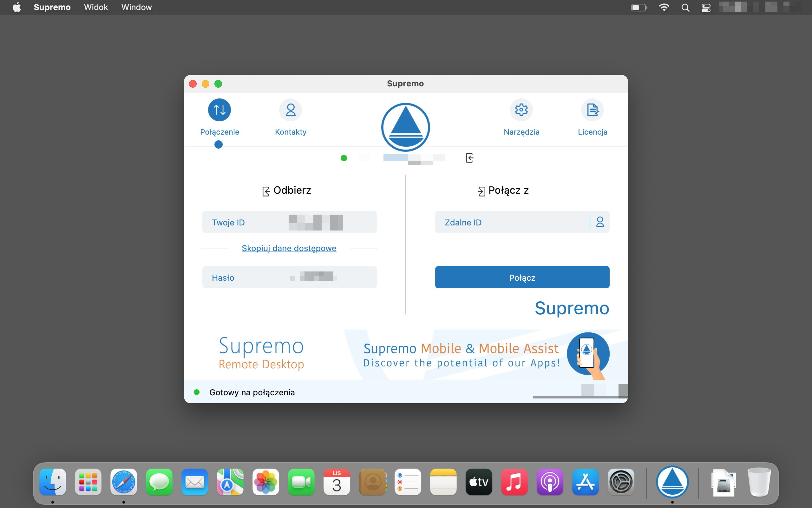Open Maps from the Dock

click(x=230, y=482)
